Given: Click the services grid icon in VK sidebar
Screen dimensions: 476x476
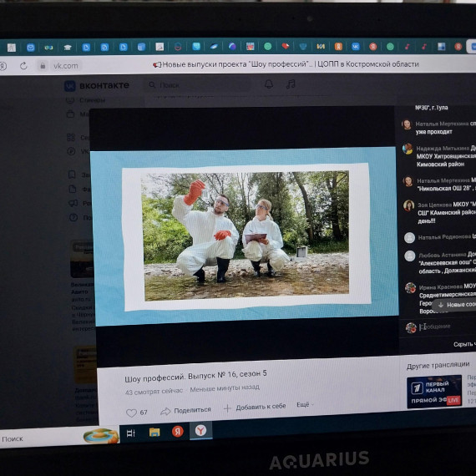Looking at the screenshot, I should click(71, 138).
